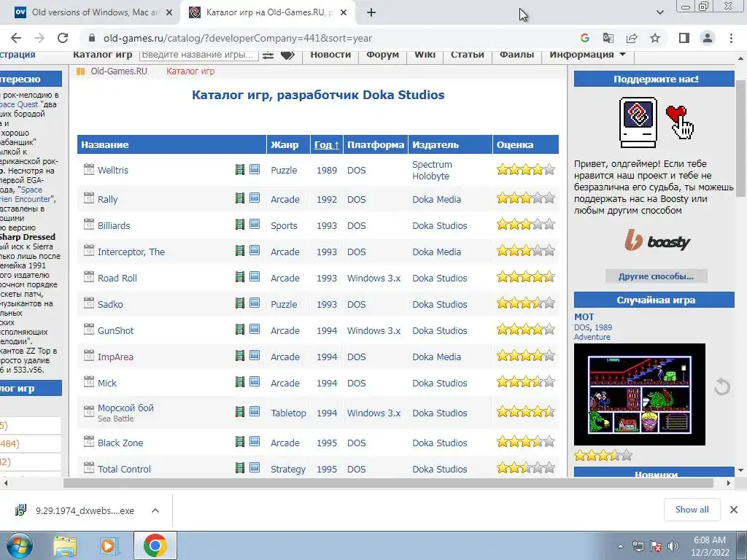The width and height of the screenshot is (747, 560).
Task: Click Old-Games.RU breadcrumb link
Action: (x=119, y=71)
